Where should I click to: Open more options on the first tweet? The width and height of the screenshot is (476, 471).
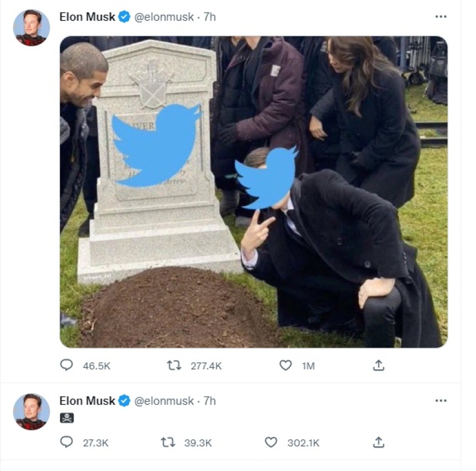coord(441,17)
